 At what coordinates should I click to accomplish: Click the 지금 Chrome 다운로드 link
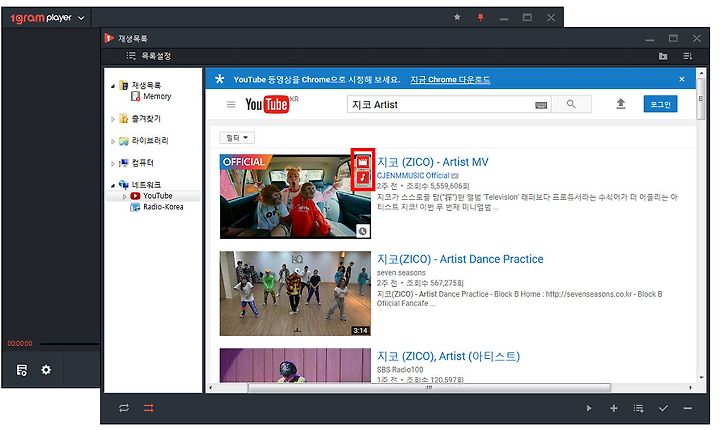(450, 79)
